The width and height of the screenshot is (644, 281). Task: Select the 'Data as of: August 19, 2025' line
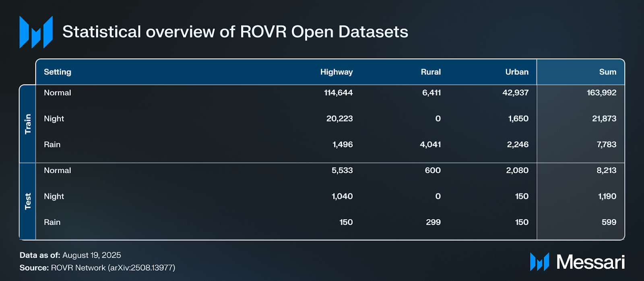coord(70,255)
